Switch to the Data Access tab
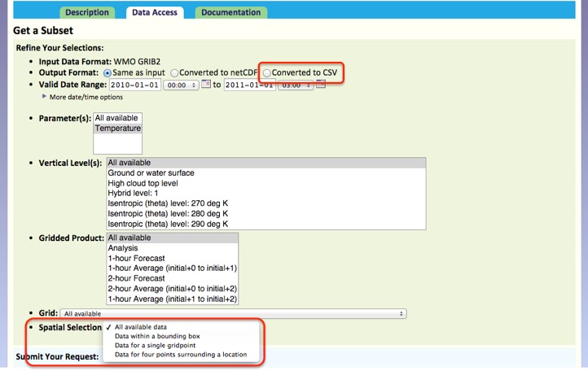The height and width of the screenshot is (371, 588). tap(155, 12)
